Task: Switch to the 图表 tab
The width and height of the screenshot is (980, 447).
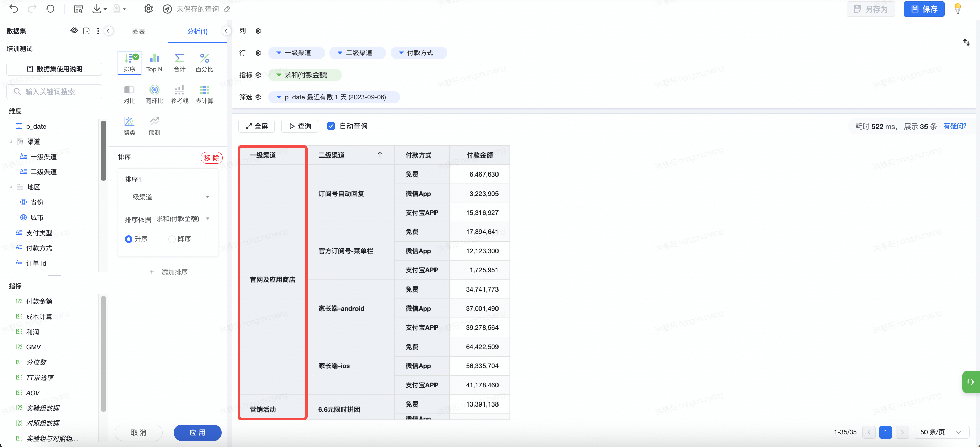Action: coord(139,32)
